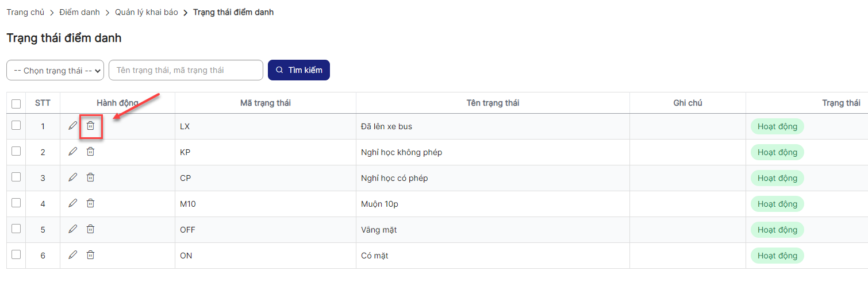Click the "Hoạt động" badge for LX row
This screenshot has height=286, width=868.
(777, 126)
